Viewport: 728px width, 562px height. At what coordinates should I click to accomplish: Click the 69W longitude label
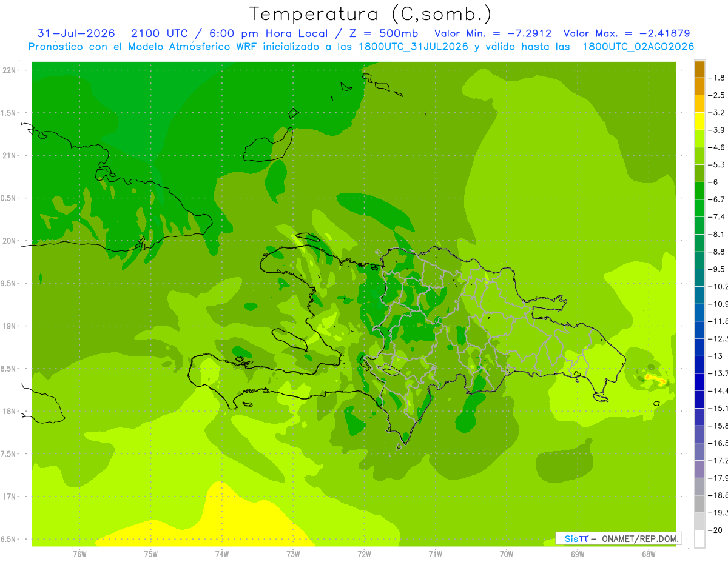point(578,554)
